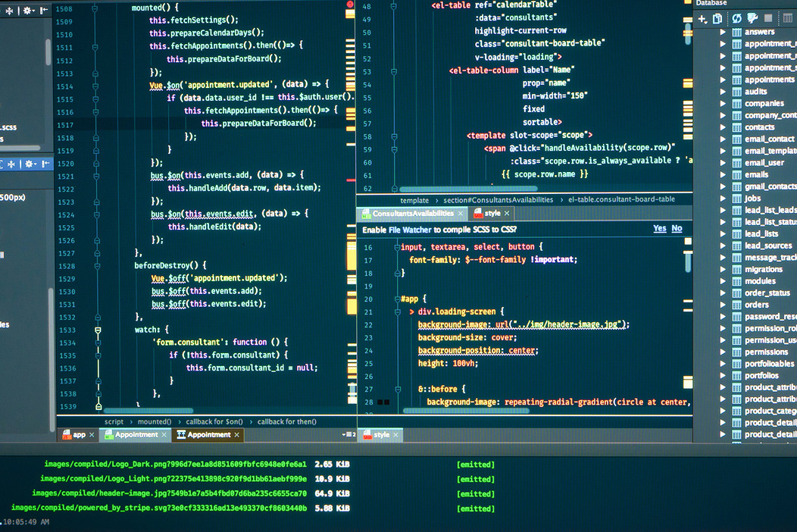Open data source properties wrench icon

pos(754,19)
